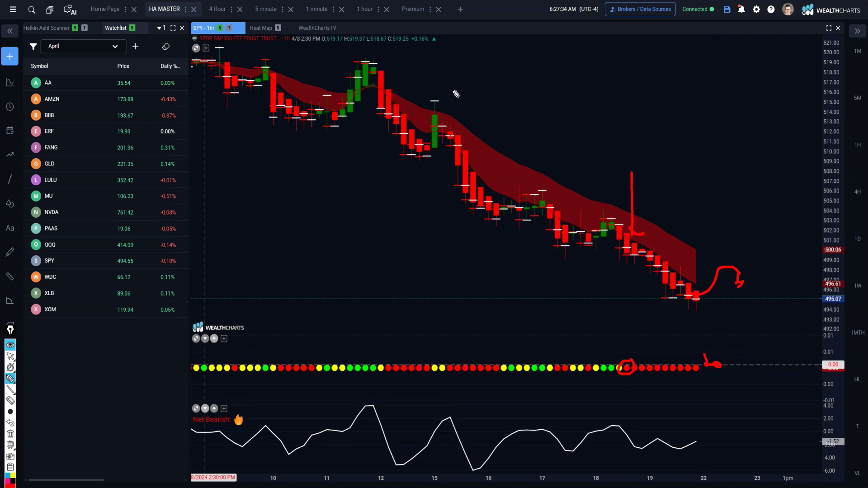The image size is (868, 488).
Task: Switch to the Premium tab
Action: click(413, 9)
